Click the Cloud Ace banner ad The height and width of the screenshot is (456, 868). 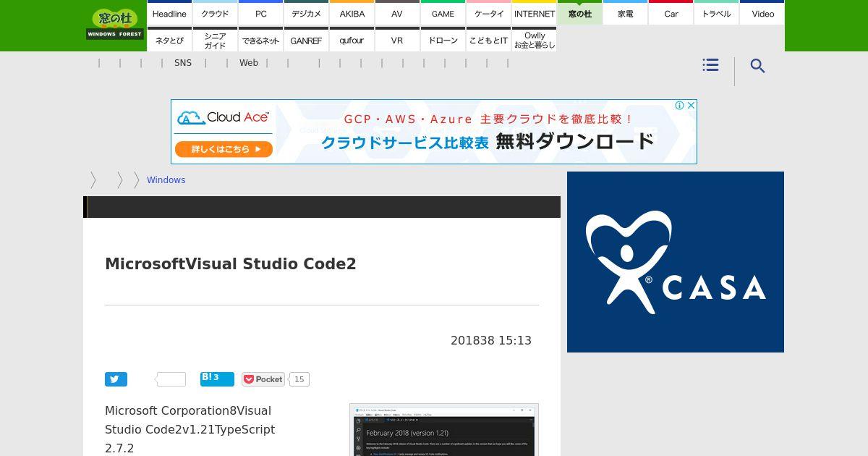pos(434,132)
